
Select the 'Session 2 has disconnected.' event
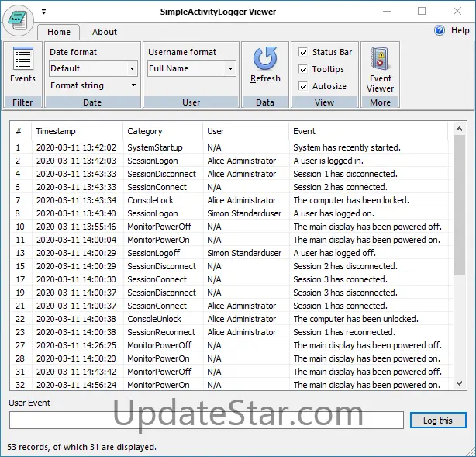click(x=345, y=266)
